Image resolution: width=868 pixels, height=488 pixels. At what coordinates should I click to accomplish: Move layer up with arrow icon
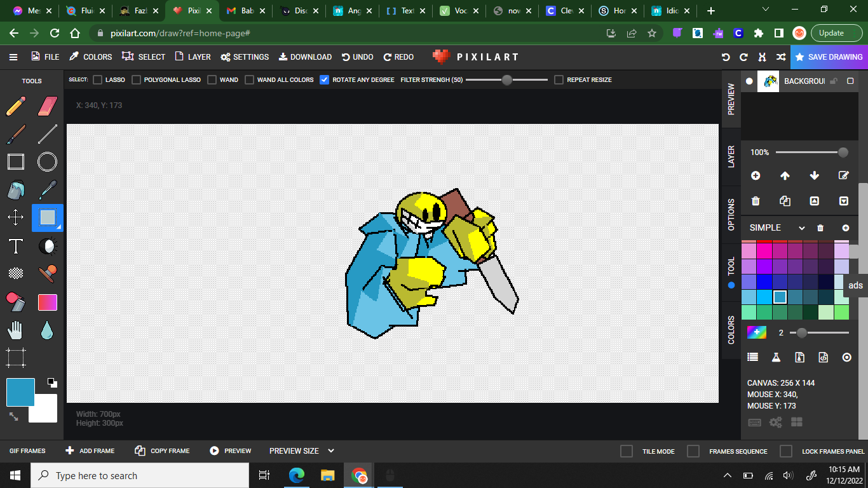[785, 176]
